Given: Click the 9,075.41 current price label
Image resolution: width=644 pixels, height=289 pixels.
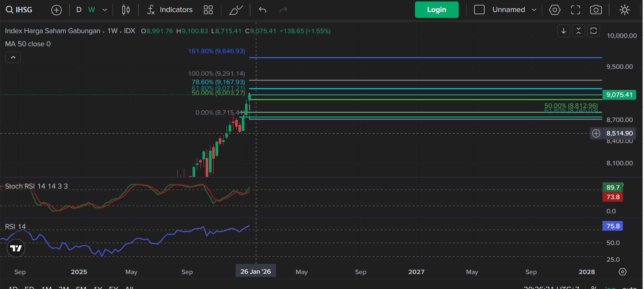Looking at the screenshot, I should (x=619, y=95).
